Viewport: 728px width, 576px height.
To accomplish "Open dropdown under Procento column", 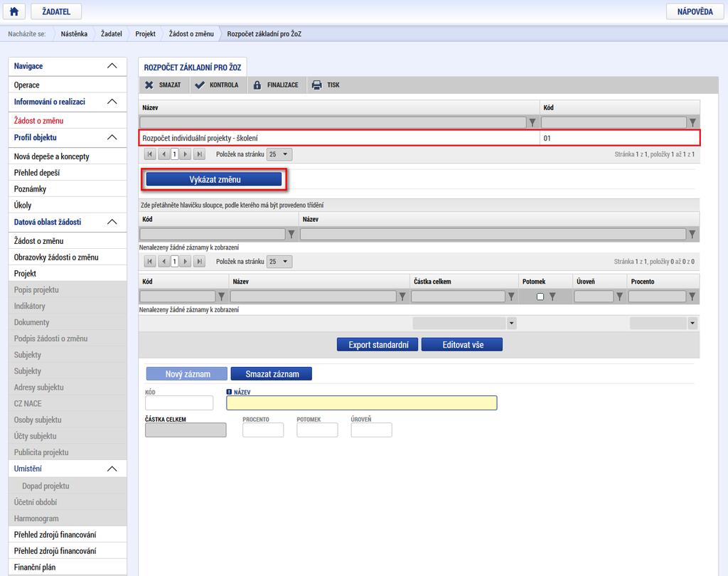I will click(x=692, y=324).
